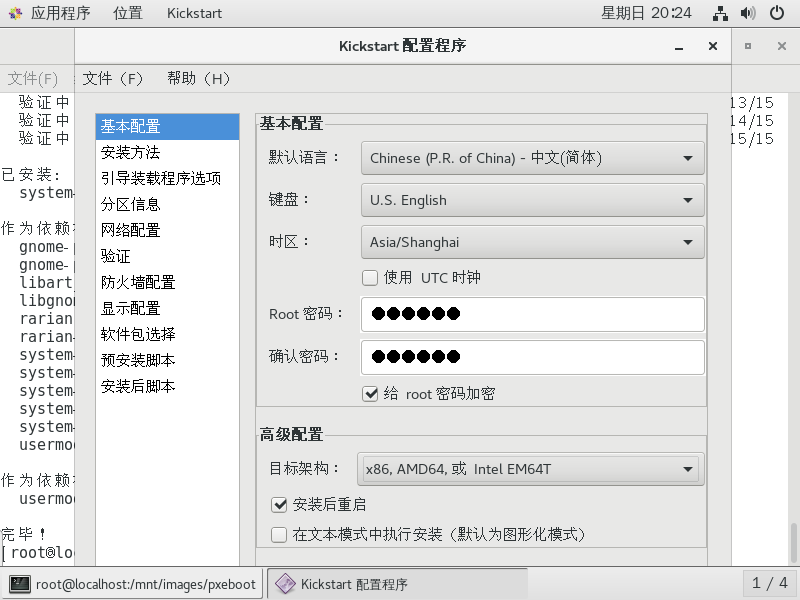
Task: Maximize the background terminal window
Action: point(748,46)
